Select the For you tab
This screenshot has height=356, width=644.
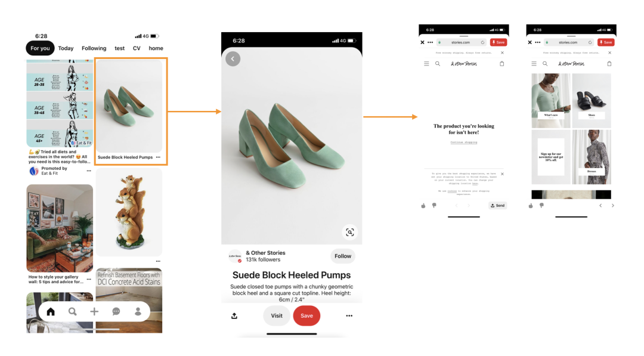click(x=41, y=48)
